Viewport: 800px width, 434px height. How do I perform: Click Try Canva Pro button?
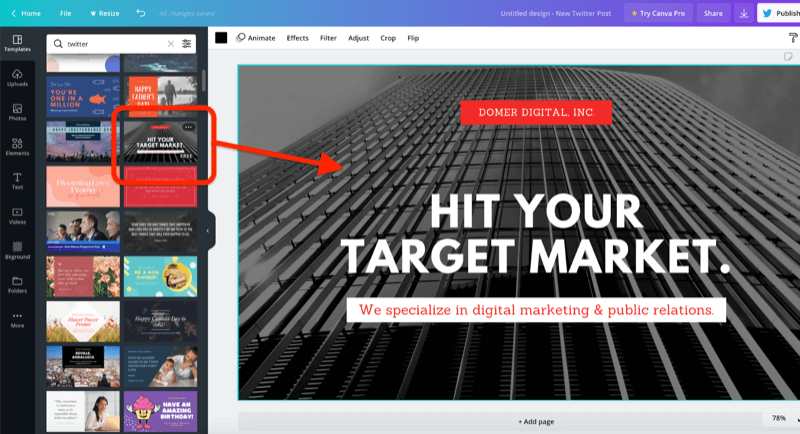[658, 13]
